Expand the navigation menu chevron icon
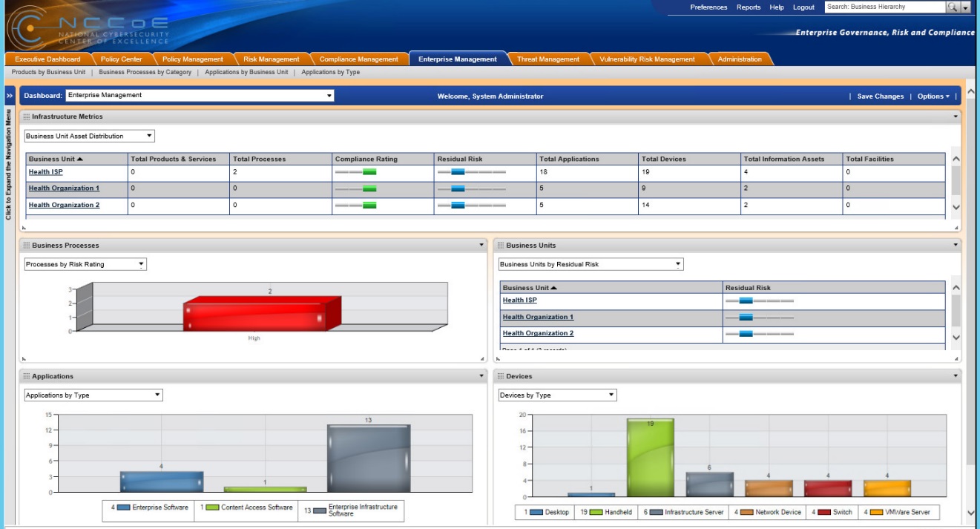Image resolution: width=980 pixels, height=529 pixels. [10, 96]
